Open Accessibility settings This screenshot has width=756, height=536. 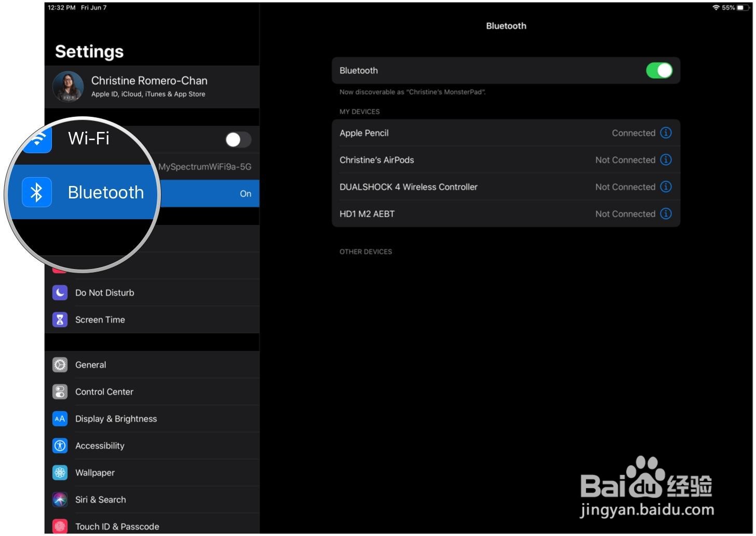pos(152,446)
